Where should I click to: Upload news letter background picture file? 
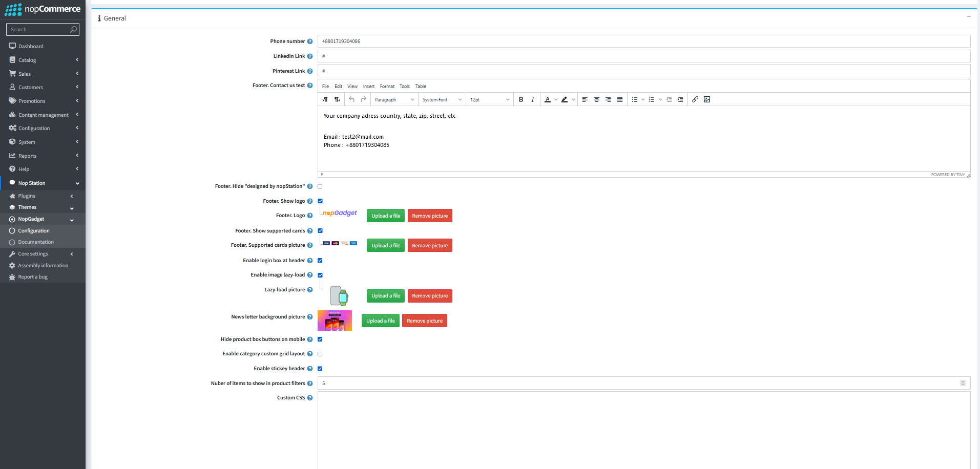[381, 321]
